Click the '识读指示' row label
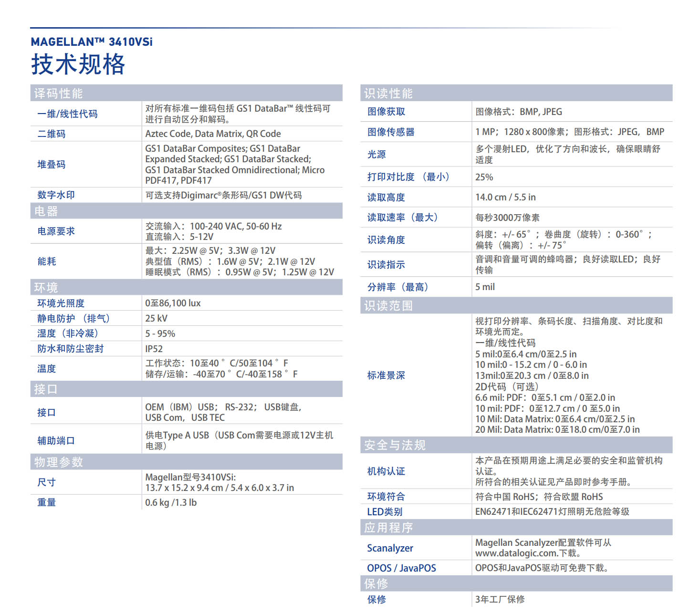Image resolution: width=700 pixels, height=615 pixels. coord(386,265)
